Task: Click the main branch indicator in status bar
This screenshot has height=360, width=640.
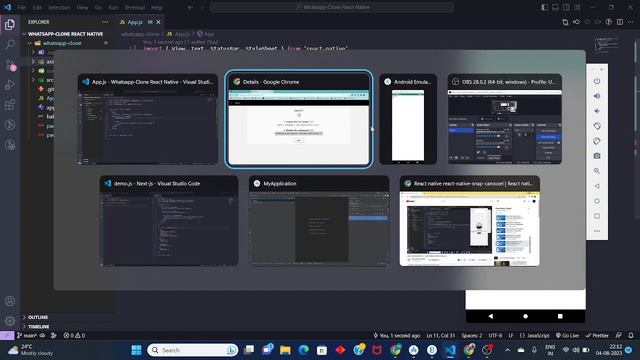Action: pos(27,336)
